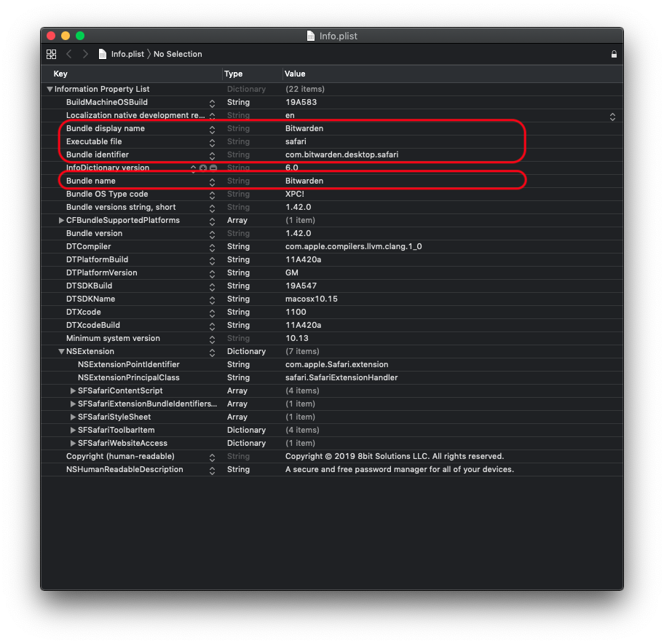Select the Minimum system version value 10.13
The width and height of the screenshot is (664, 644).
coord(296,339)
